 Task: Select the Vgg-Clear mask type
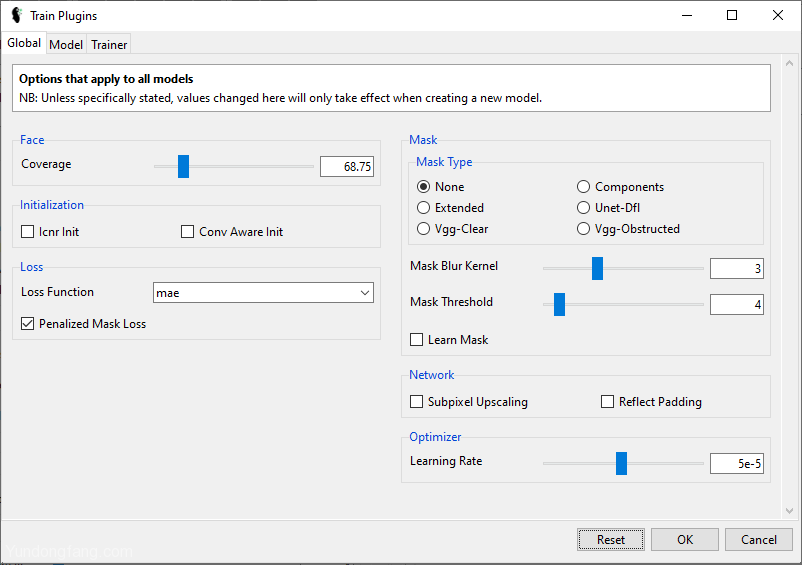(424, 229)
